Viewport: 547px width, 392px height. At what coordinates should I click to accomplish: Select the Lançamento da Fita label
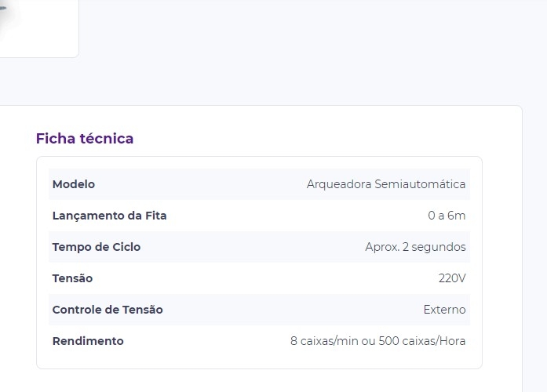109,216
